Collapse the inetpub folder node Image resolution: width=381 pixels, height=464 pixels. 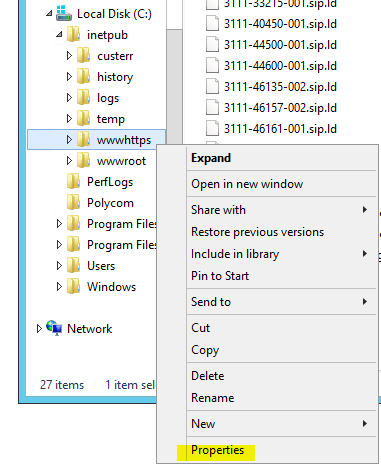(59, 34)
